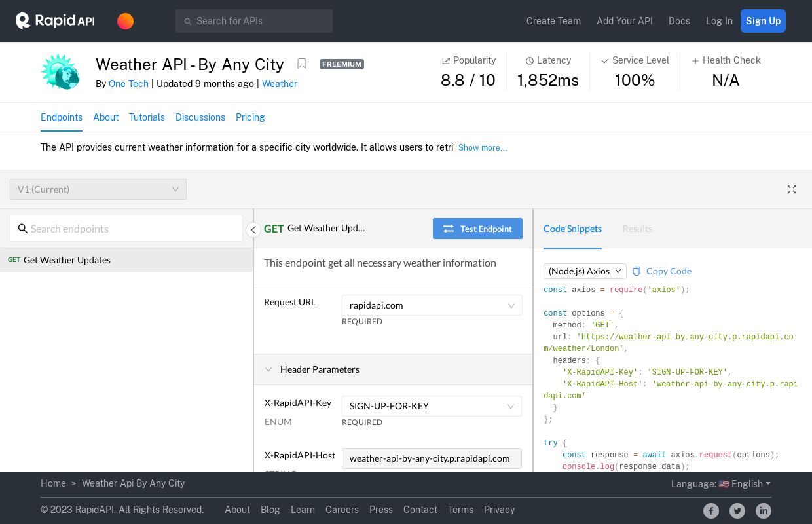This screenshot has width=812, height=524.
Task: Open the footer Learn link
Action: pyautogui.click(x=303, y=510)
